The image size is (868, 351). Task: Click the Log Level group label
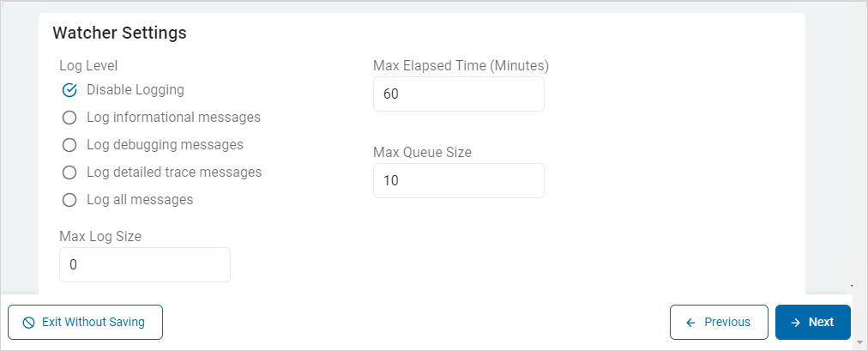click(88, 65)
